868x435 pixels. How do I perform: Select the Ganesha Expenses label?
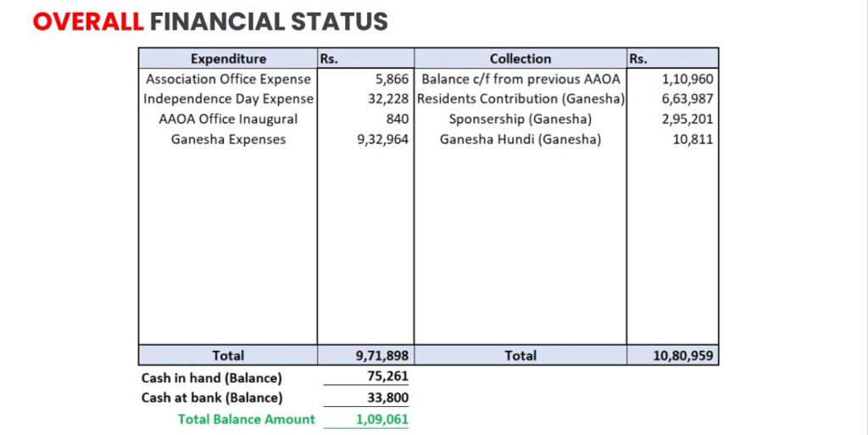(x=228, y=139)
